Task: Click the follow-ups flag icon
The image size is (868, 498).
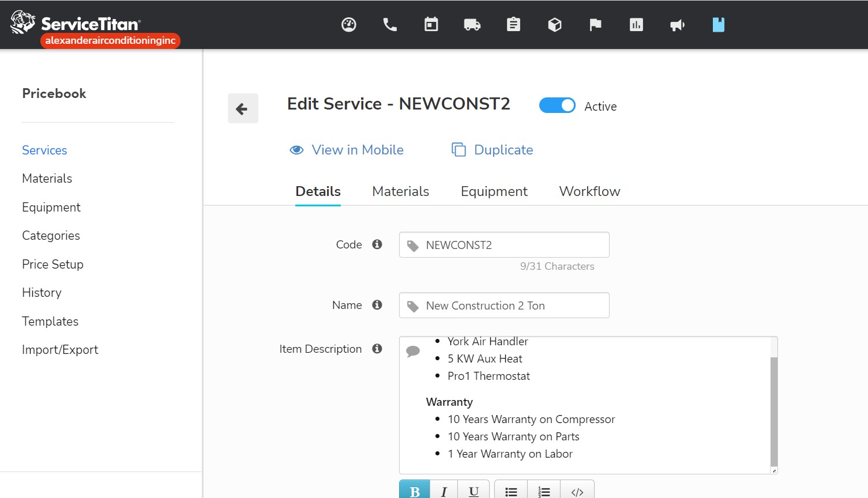Action: [x=595, y=25]
